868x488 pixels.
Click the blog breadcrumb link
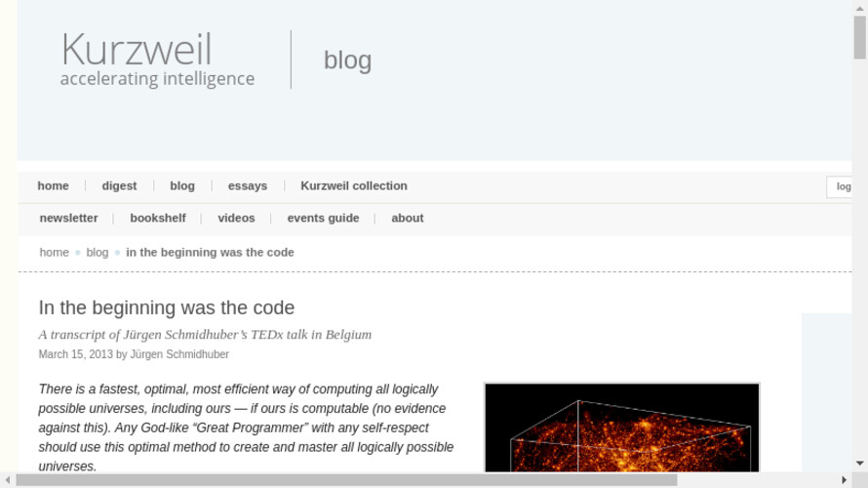[98, 252]
